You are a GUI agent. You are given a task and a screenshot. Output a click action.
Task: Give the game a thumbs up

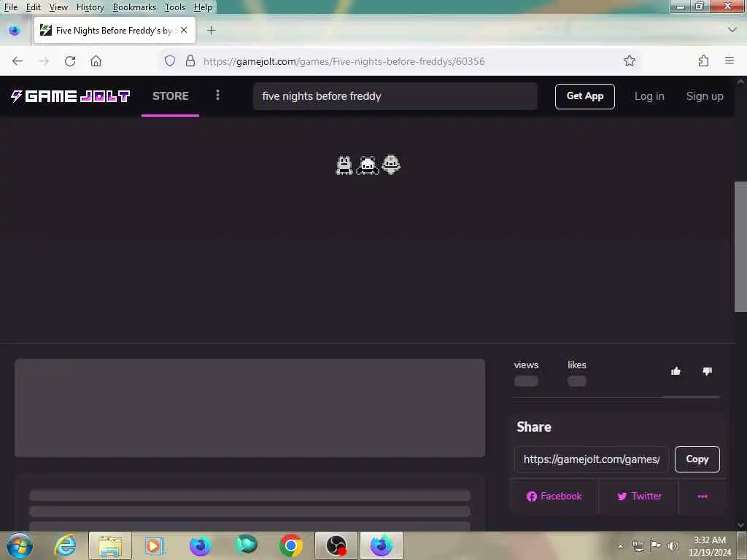pos(676,371)
